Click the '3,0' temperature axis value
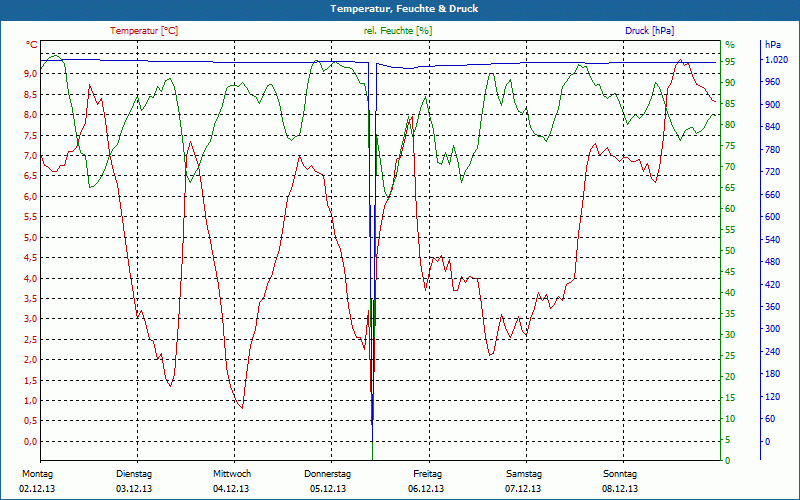800x500 pixels. click(x=31, y=319)
